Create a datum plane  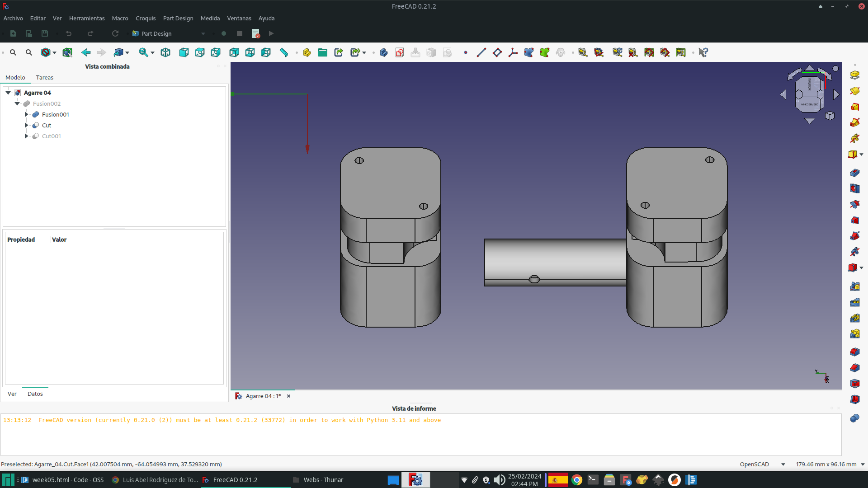point(497,52)
